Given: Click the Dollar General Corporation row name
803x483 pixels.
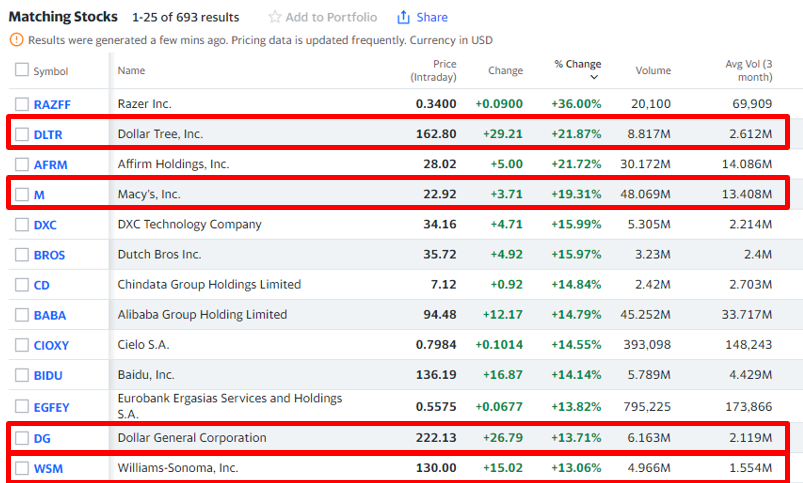Looking at the screenshot, I should pos(192,438).
